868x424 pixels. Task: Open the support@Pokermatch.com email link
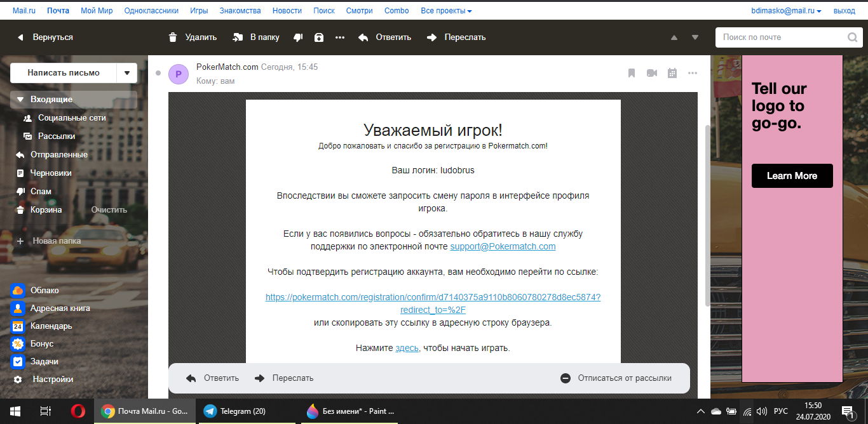tap(503, 246)
